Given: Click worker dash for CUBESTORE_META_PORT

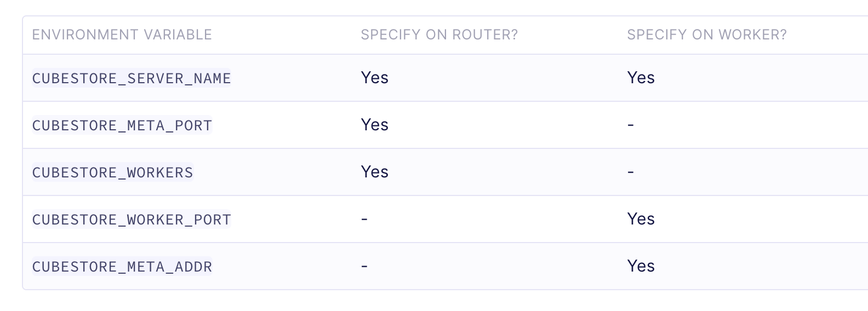Looking at the screenshot, I should point(631,125).
